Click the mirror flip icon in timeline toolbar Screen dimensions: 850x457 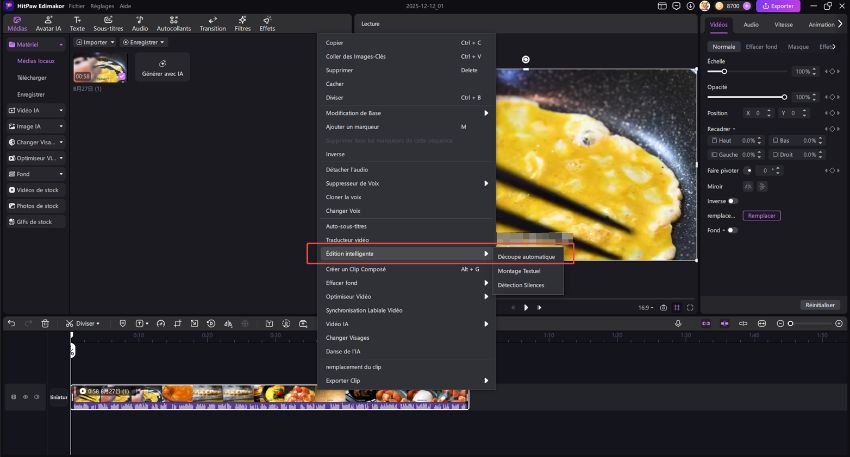228,324
